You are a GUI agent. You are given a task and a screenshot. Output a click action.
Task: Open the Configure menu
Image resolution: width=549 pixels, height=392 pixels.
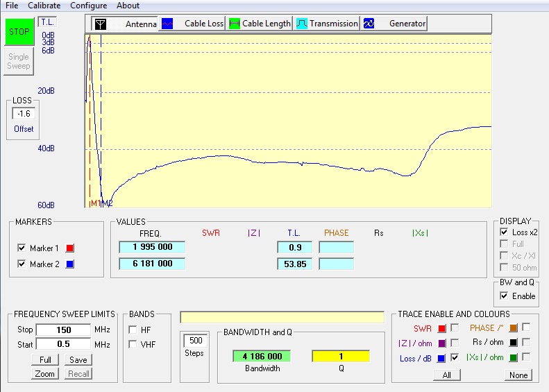88,6
